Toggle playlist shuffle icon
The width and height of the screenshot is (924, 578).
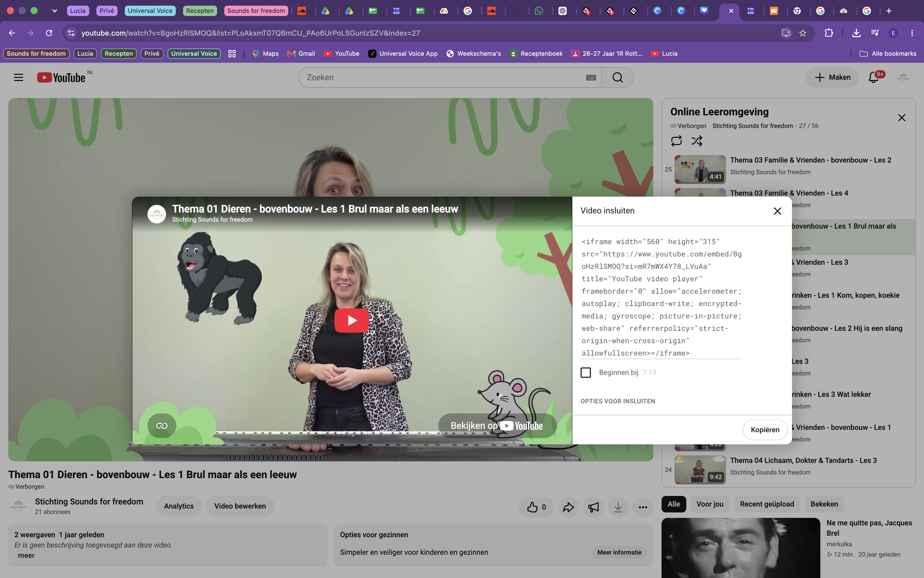696,141
